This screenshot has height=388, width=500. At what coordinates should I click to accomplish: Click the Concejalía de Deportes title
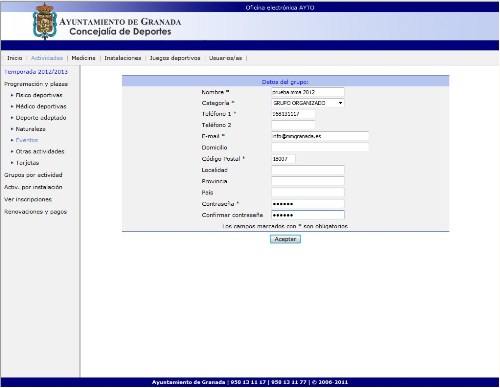120,32
